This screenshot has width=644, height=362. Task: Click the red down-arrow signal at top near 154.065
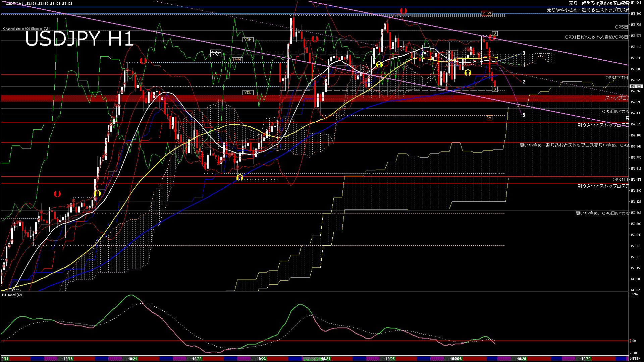403,11
